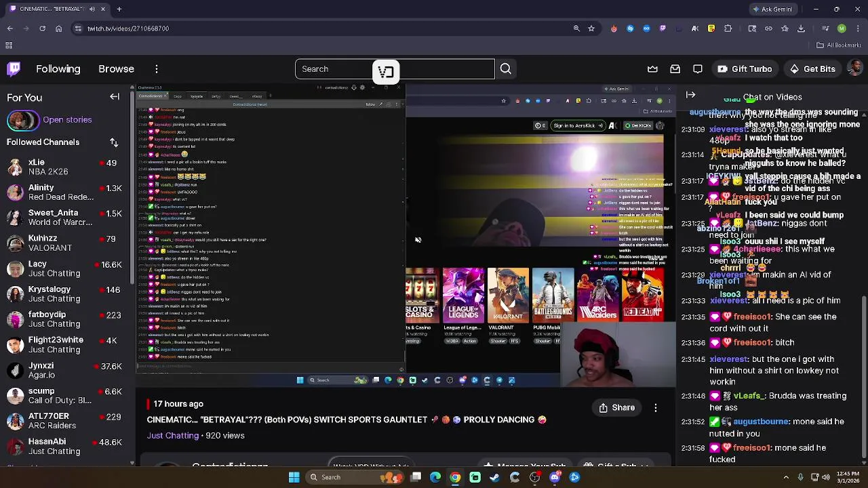Open Lacy's Just Chatting channel

point(66,268)
